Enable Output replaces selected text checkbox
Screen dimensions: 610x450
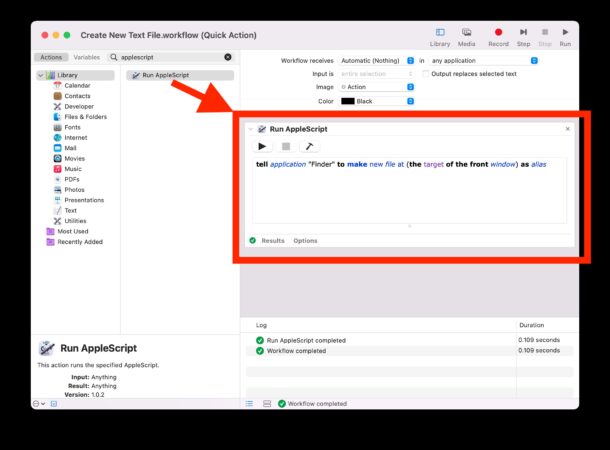click(425, 74)
